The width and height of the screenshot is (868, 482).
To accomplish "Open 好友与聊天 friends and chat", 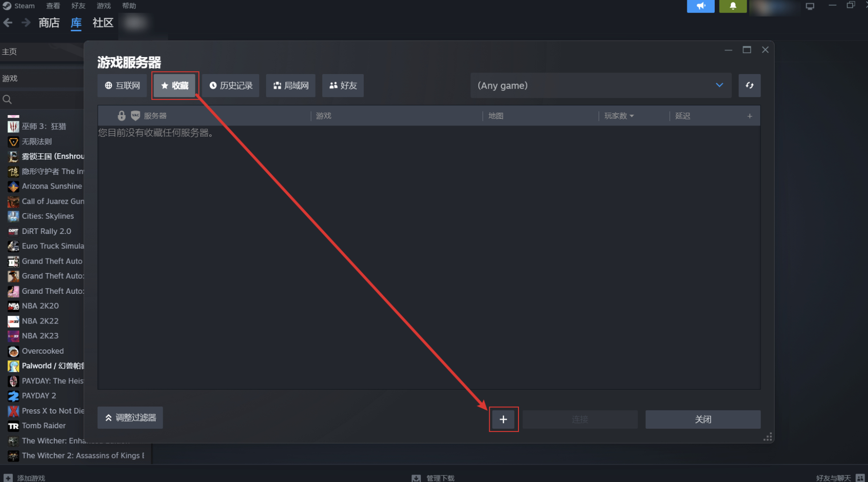I will coord(841,478).
